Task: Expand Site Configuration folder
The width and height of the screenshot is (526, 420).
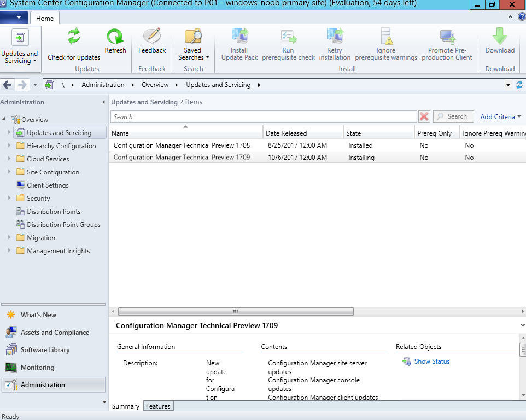Action: [9, 172]
